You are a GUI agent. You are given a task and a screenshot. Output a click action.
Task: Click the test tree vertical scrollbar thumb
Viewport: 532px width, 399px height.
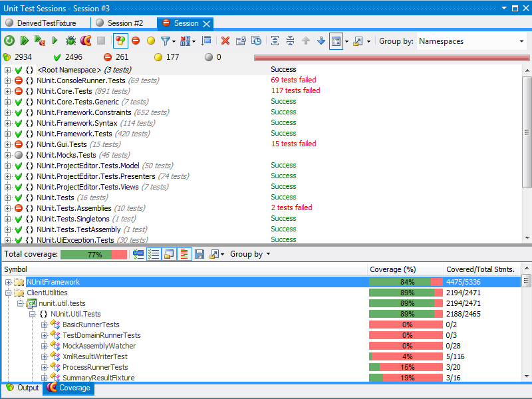coord(527,132)
